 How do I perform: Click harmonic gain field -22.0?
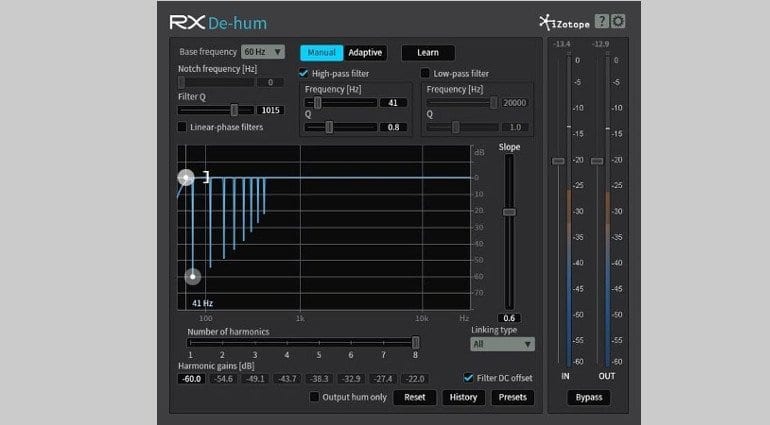[415, 379]
